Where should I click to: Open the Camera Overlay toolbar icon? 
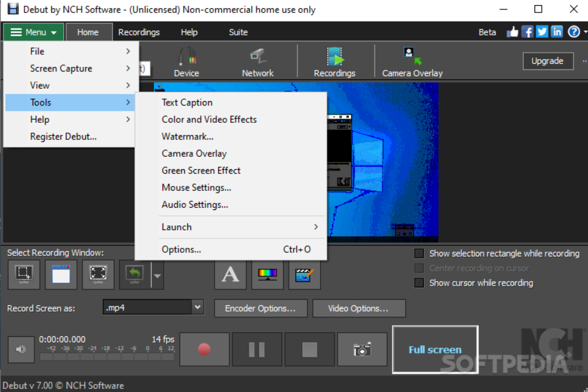[x=411, y=61]
